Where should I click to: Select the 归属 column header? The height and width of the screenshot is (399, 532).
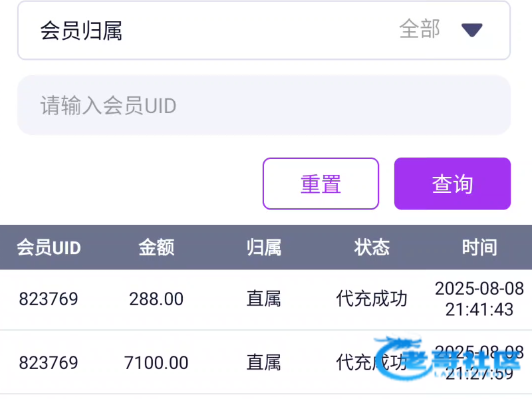click(x=264, y=248)
